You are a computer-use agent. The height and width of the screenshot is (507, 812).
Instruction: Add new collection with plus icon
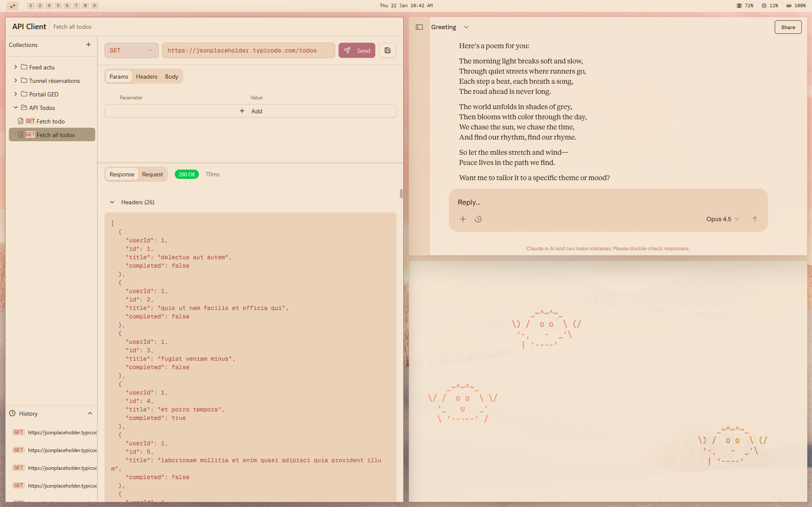(x=88, y=44)
